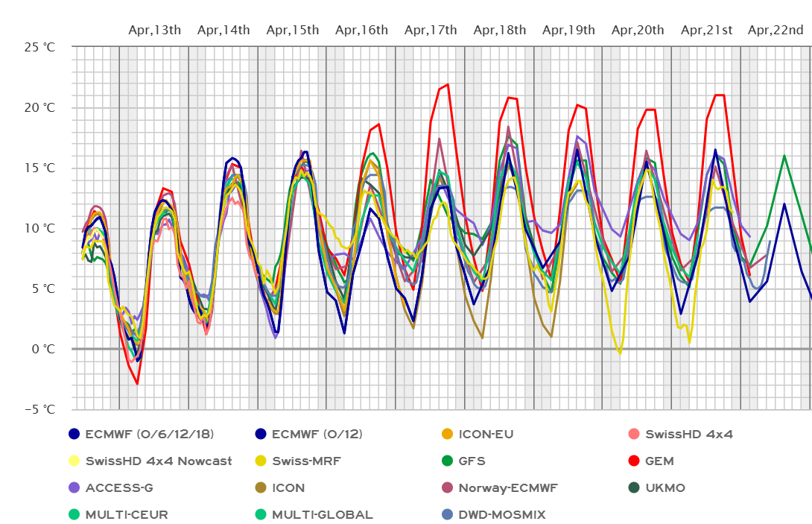Click the 0 °C axis label
Viewport: 812px width, 524px height.
tap(42, 349)
